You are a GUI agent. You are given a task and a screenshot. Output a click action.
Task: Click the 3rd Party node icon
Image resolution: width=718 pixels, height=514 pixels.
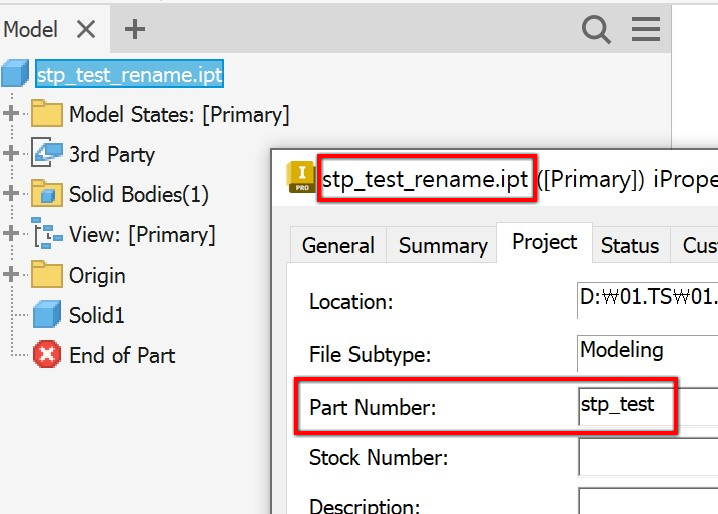pos(47,154)
